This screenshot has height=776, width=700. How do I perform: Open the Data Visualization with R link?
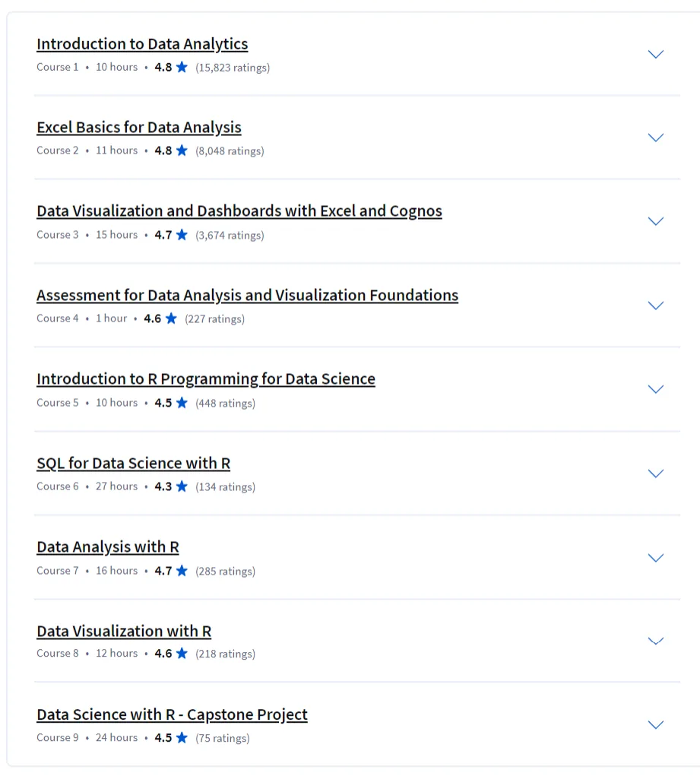(124, 631)
